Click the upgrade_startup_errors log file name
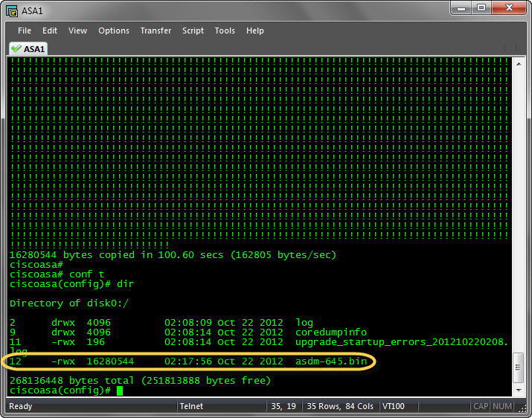This screenshot has width=532, height=418. (402, 342)
